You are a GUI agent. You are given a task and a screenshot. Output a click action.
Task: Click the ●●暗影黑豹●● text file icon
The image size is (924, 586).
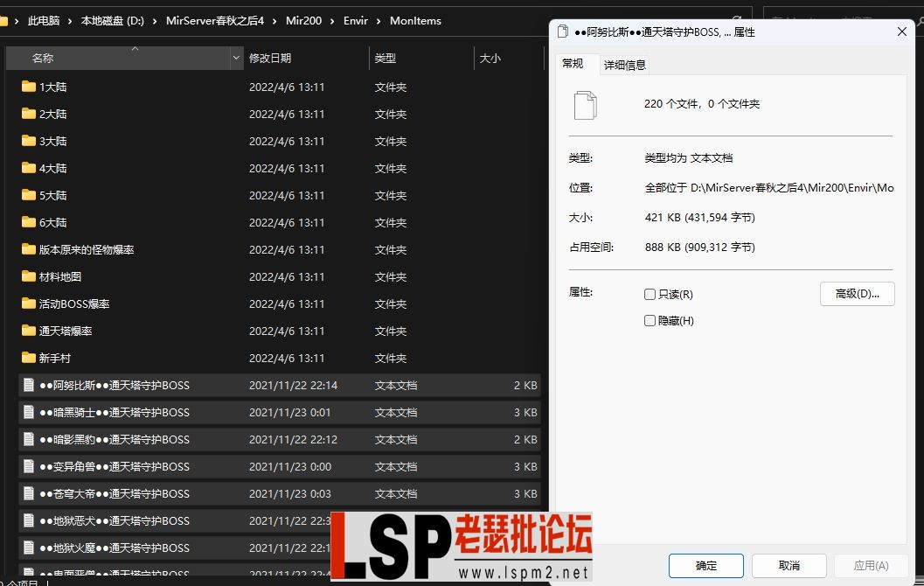(x=28, y=439)
